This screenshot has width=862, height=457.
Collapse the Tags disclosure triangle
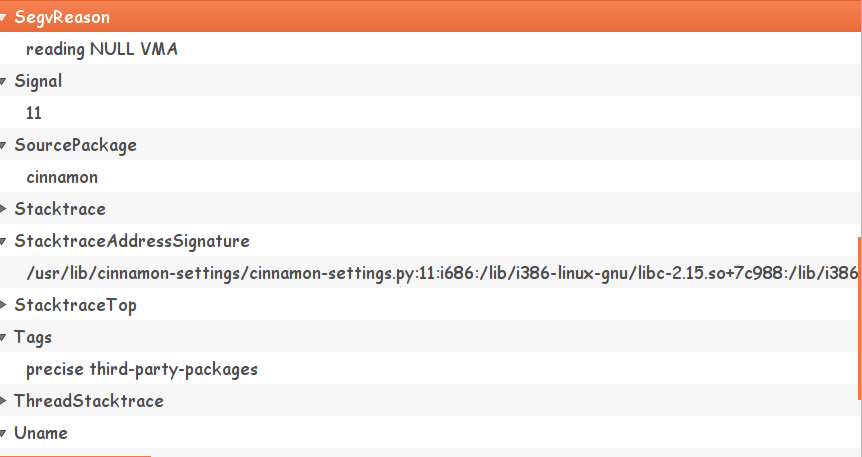pyautogui.click(x=4, y=338)
